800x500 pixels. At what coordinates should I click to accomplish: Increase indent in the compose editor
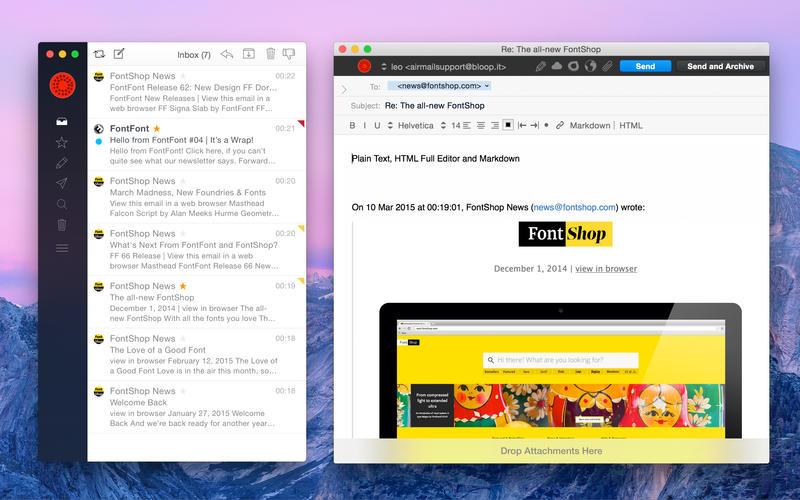click(534, 125)
